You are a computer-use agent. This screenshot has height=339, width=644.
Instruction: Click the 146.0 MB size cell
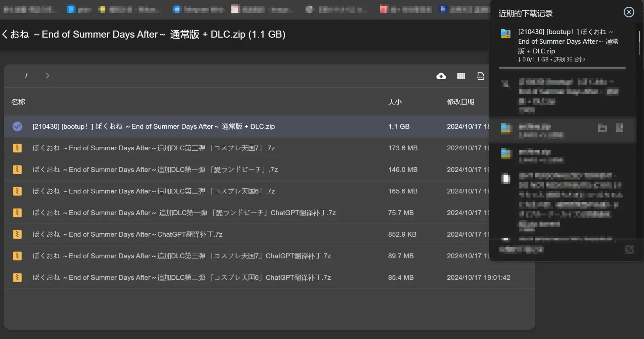click(x=403, y=169)
